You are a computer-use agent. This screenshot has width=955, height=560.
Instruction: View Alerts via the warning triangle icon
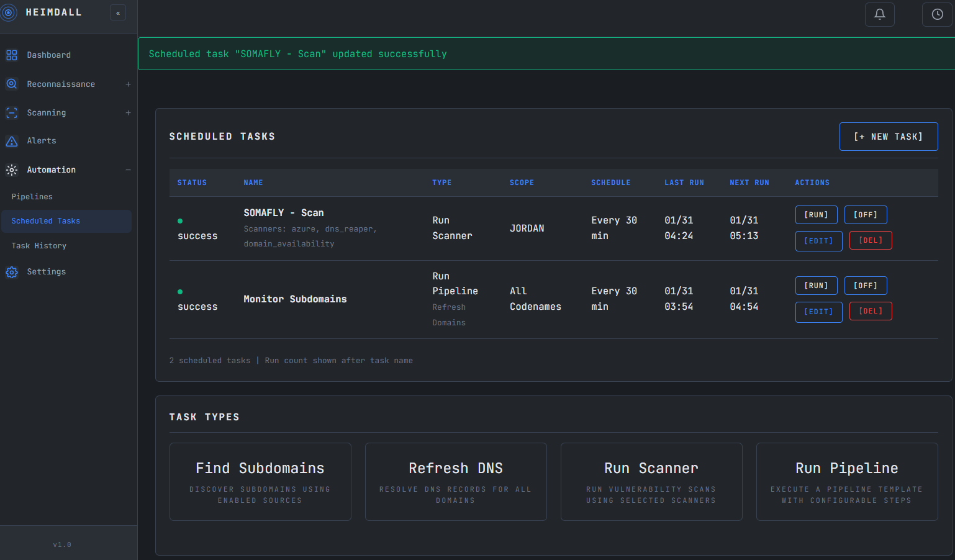click(11, 141)
